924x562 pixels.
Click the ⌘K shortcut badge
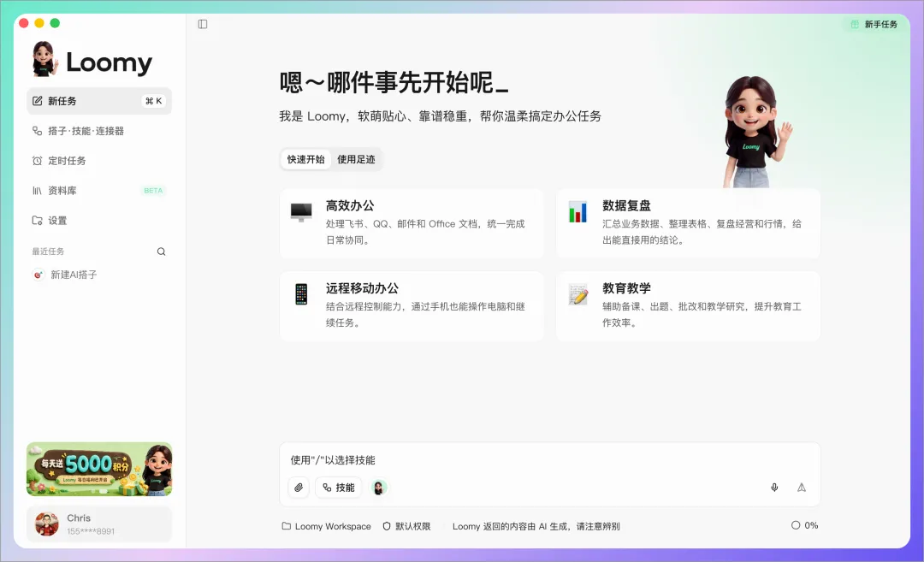point(154,101)
